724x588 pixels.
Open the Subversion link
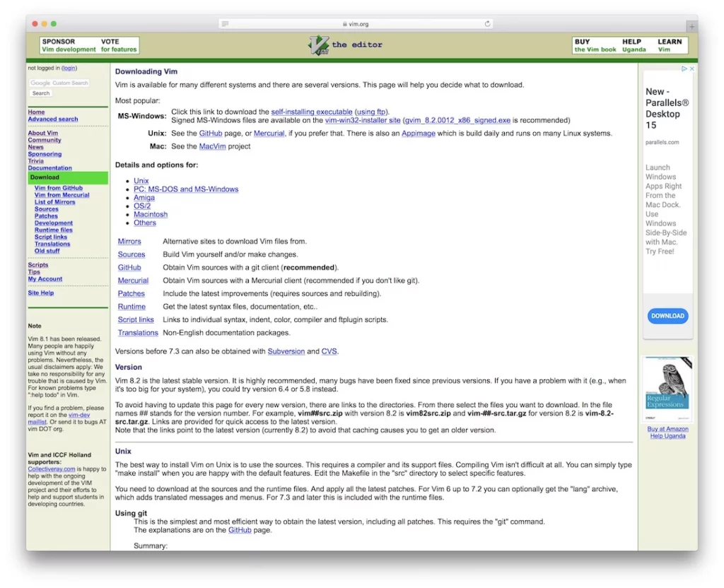tap(286, 351)
